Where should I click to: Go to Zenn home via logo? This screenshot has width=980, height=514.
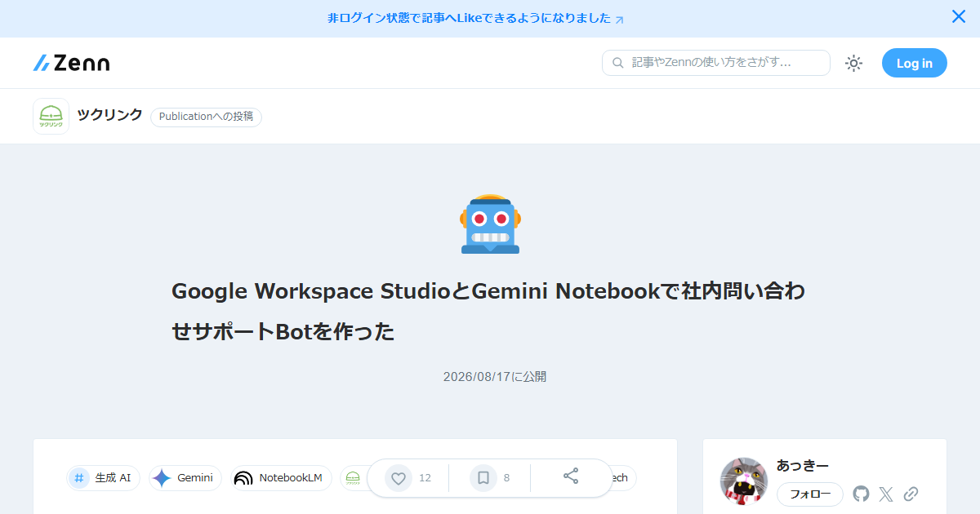point(71,63)
